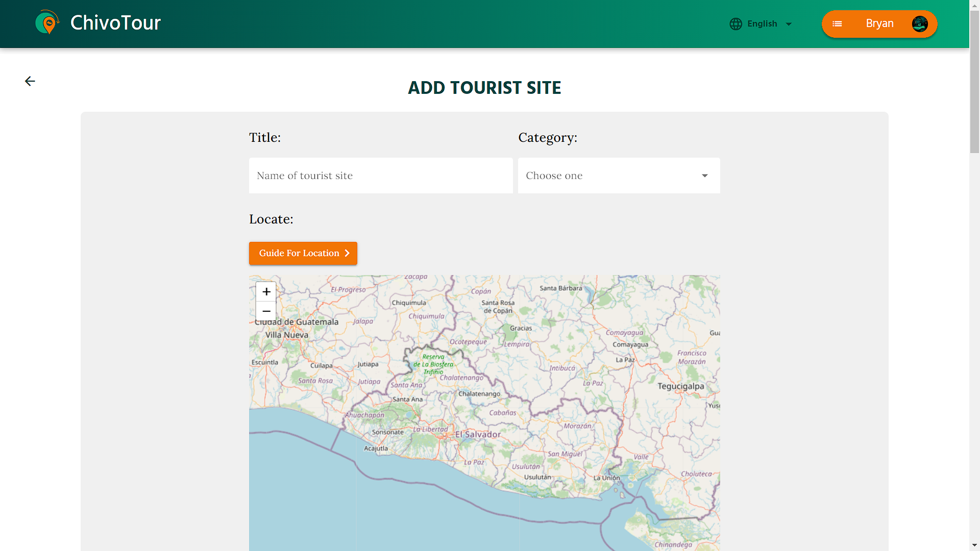Click Gracias on the map
Screen dimensions: 980x551
[x=521, y=329]
